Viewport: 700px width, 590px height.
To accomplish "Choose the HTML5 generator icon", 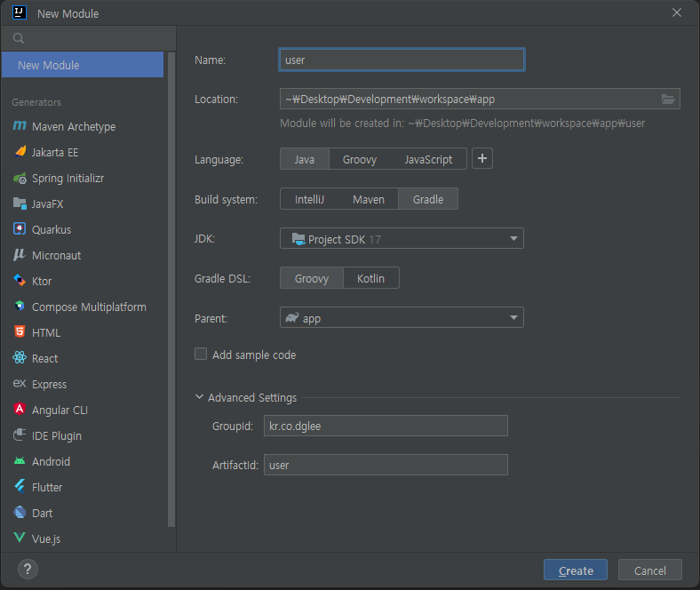I will (x=20, y=331).
